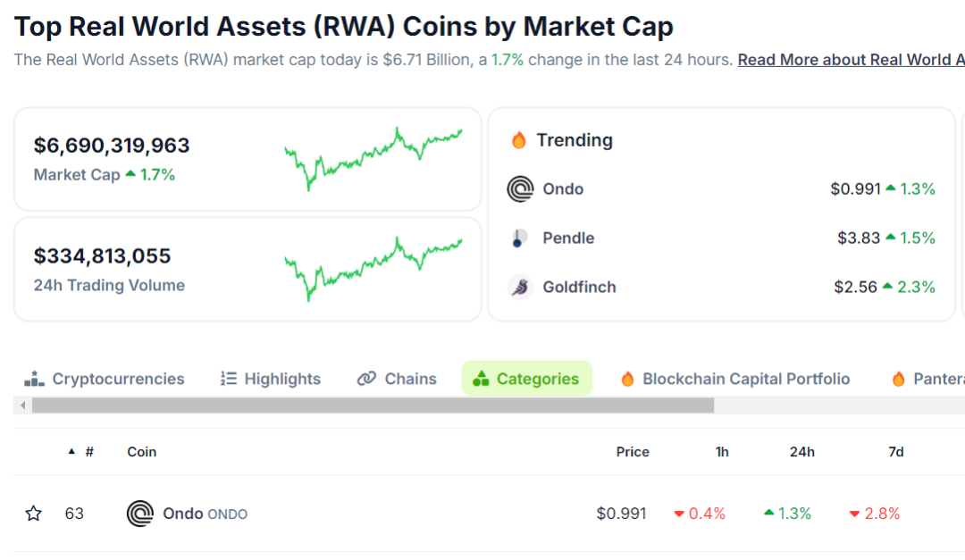The height and width of the screenshot is (560, 965).
Task: Sort table by Price column
Action: 632,452
